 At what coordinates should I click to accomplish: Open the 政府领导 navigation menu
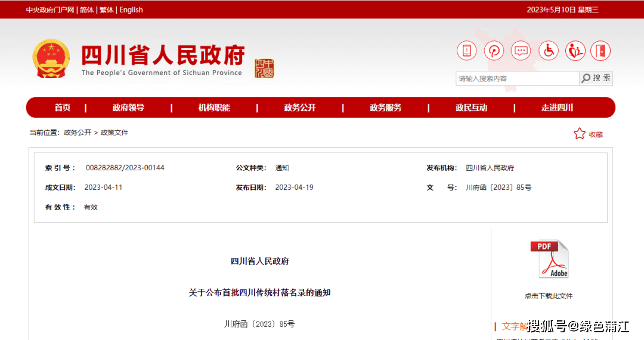pyautogui.click(x=128, y=108)
